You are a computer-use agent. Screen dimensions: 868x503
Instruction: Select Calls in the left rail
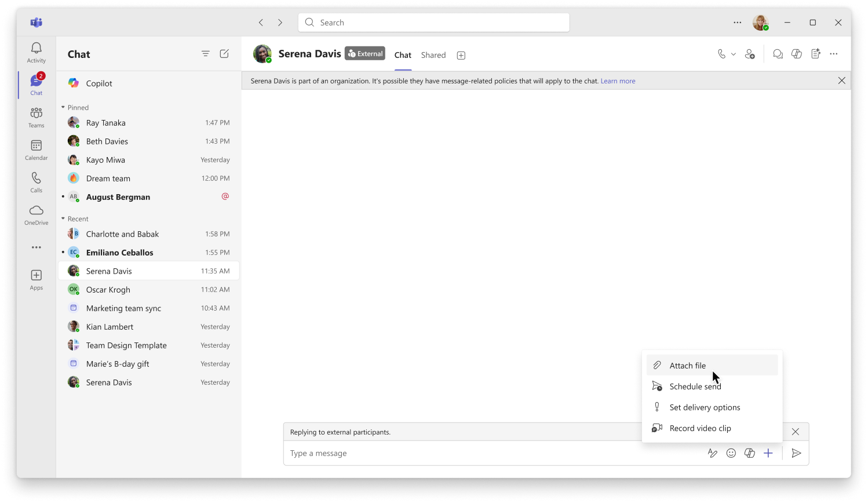pos(36,181)
